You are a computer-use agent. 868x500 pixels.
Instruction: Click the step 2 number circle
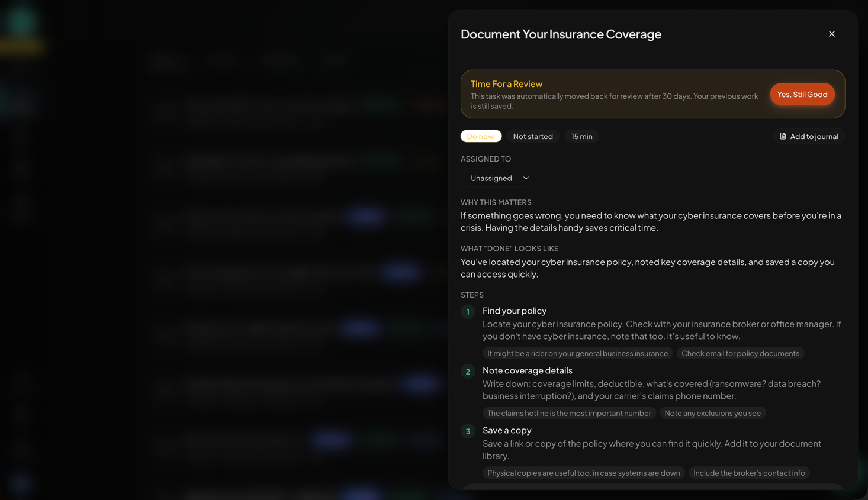pyautogui.click(x=468, y=372)
